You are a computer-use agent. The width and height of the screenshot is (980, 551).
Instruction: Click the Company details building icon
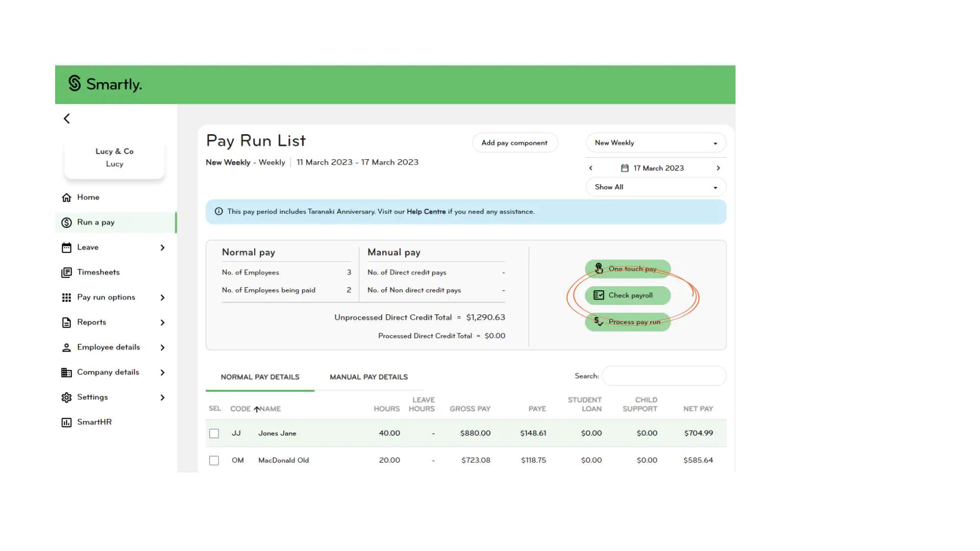click(x=66, y=372)
